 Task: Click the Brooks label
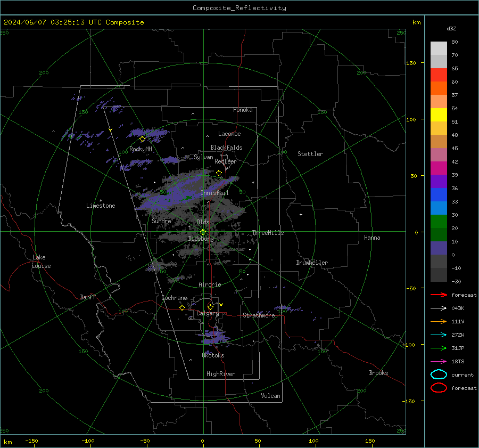pos(378,373)
